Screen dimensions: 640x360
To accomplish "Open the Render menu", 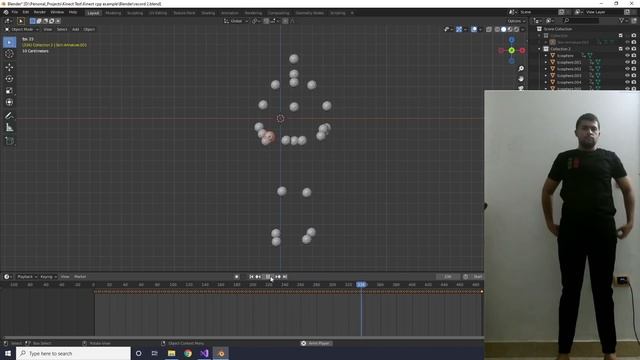I will pos(40,12).
